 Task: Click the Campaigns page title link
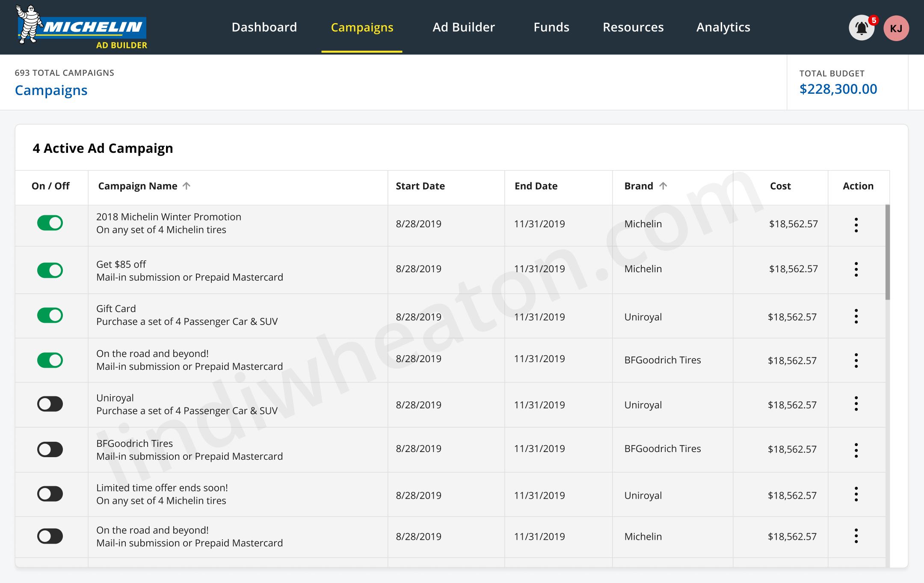pyautogui.click(x=51, y=90)
